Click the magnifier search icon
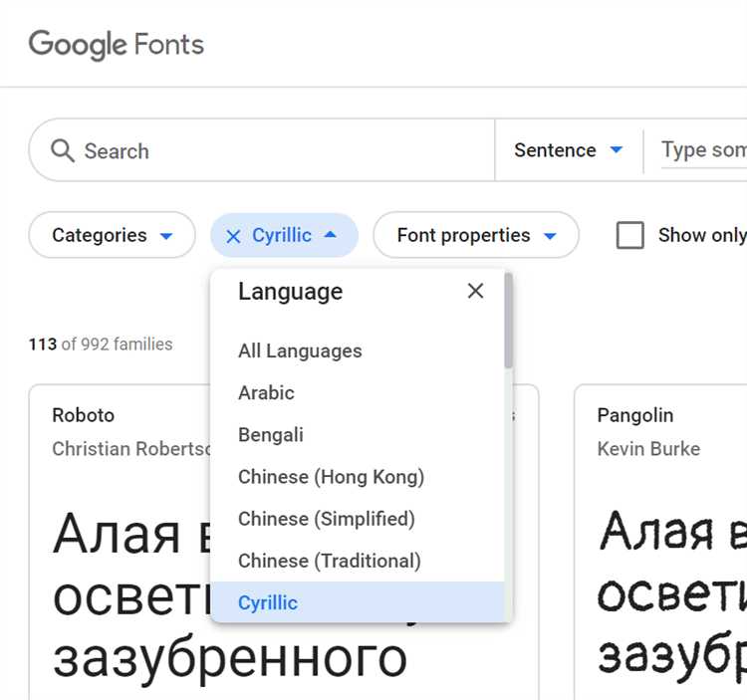This screenshot has height=700, width=747. (x=63, y=150)
